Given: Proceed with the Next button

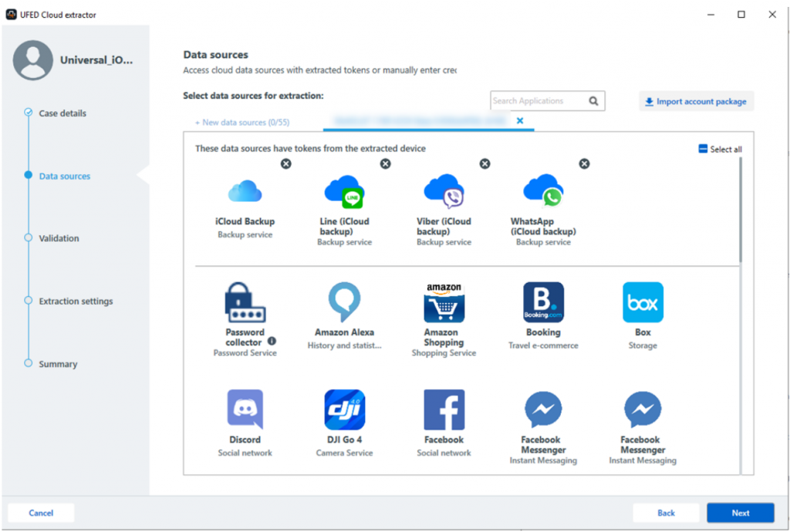Looking at the screenshot, I should pyautogui.click(x=741, y=513).
